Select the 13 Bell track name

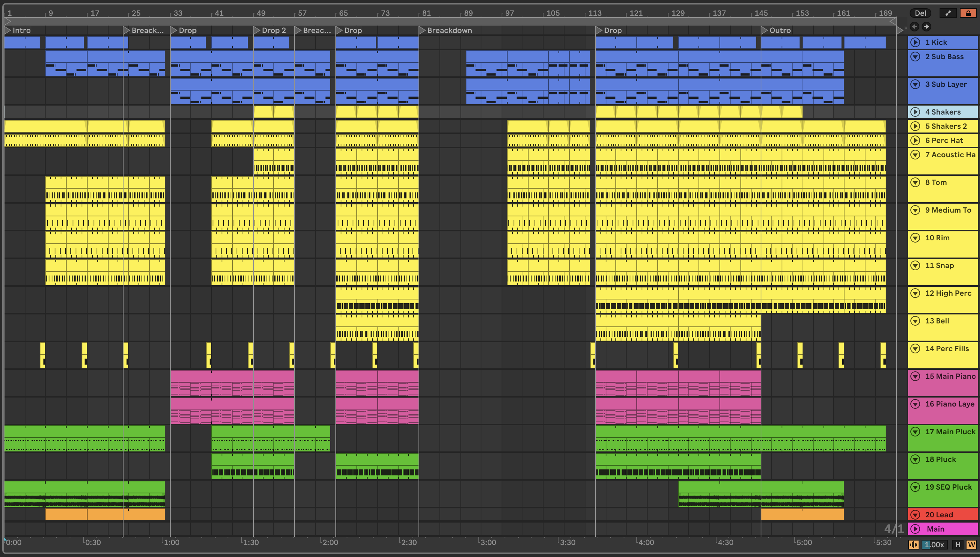pos(937,321)
